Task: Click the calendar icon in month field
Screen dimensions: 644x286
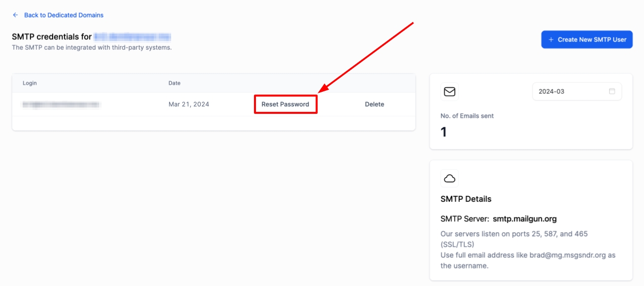Action: [x=612, y=92]
